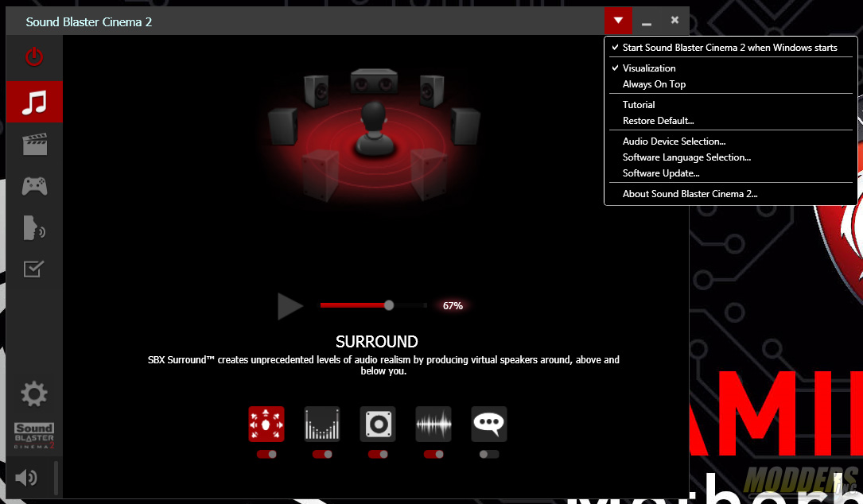Image resolution: width=863 pixels, height=504 pixels.
Task: Click the front left speaker in visualization
Action: (x=317, y=91)
